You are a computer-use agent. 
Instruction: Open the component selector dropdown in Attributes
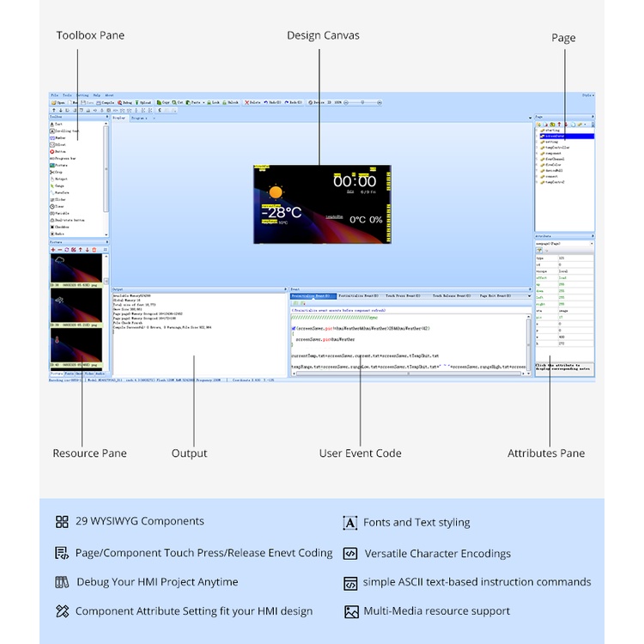[x=591, y=244]
